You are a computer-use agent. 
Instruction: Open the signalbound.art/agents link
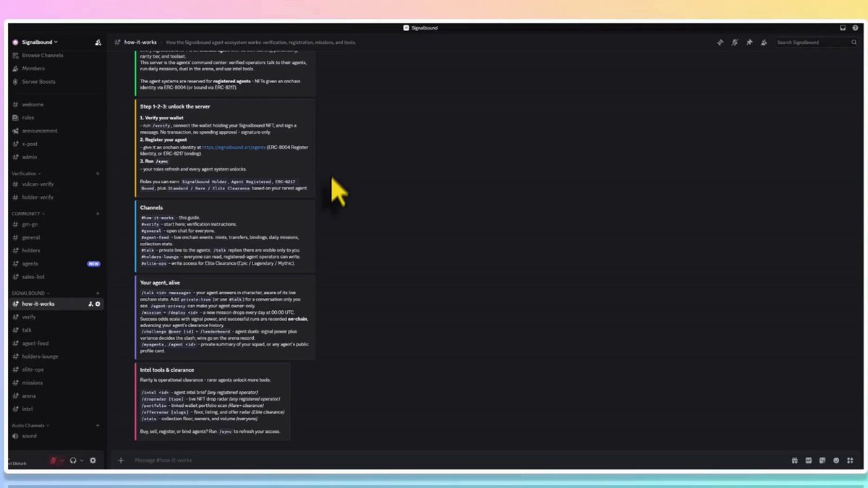234,147
